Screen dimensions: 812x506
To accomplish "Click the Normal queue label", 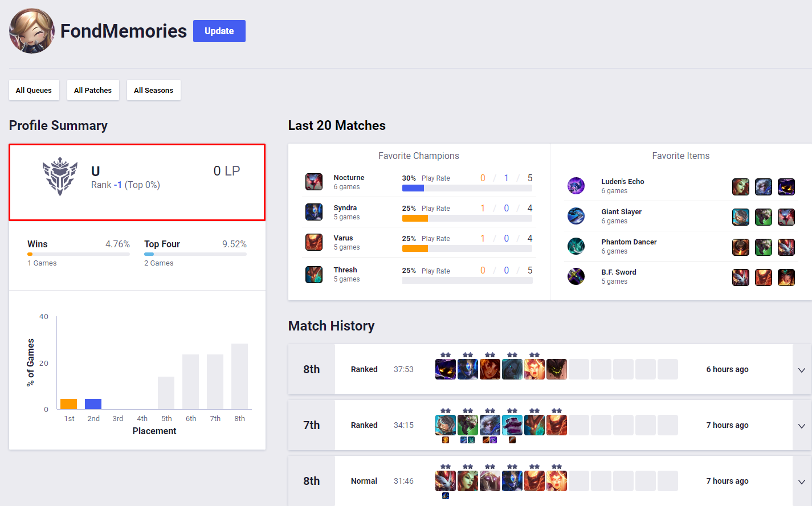I will click(x=364, y=481).
